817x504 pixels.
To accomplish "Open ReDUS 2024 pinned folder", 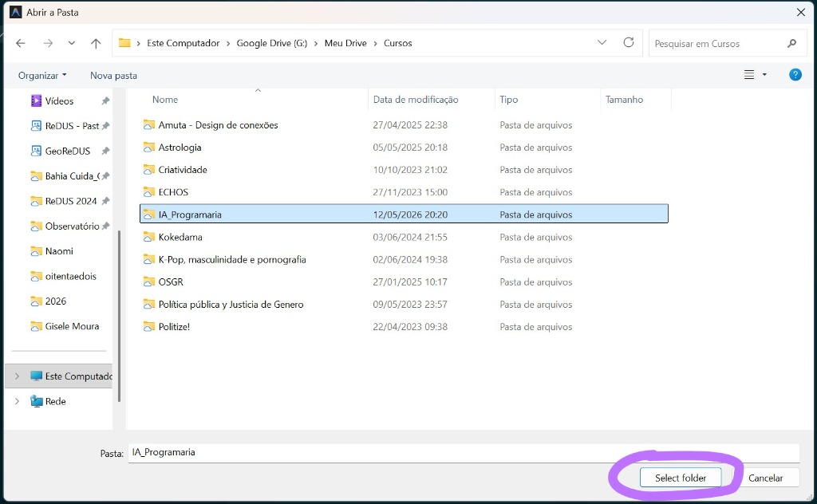I will (x=64, y=201).
